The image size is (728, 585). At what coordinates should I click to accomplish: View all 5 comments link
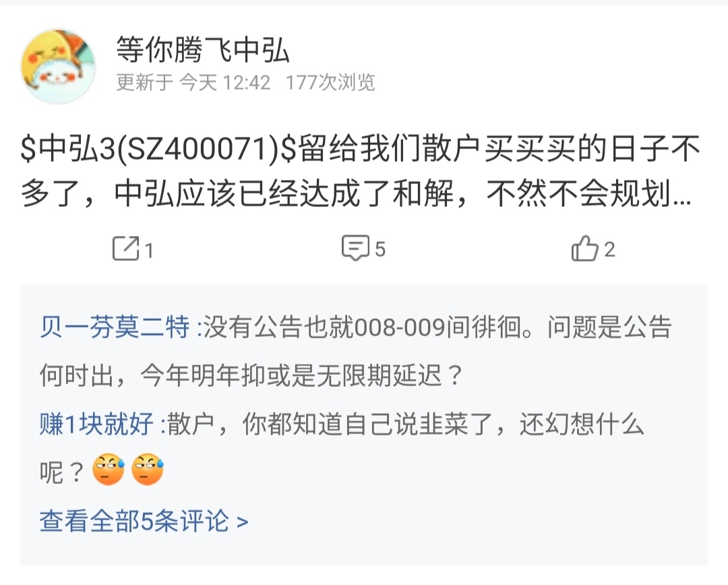(144, 521)
